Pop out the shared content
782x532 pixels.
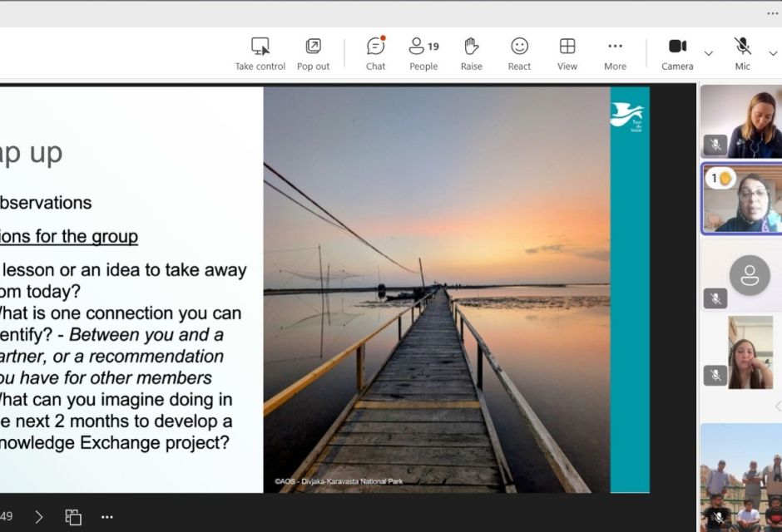pos(313,53)
